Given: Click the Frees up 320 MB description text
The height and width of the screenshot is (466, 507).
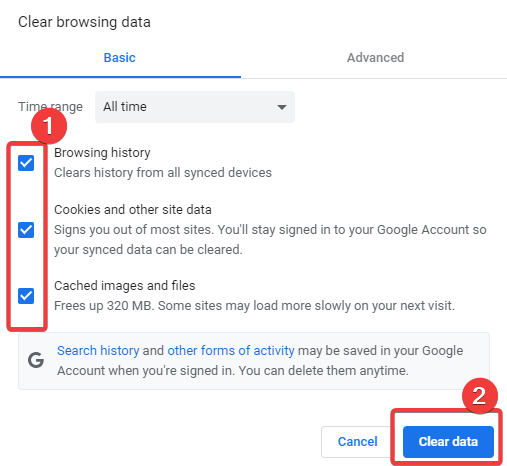Looking at the screenshot, I should click(x=254, y=306).
